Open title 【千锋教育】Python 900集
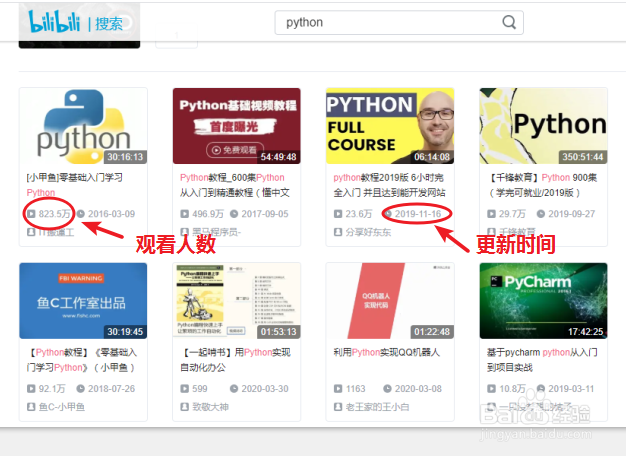 [542, 185]
